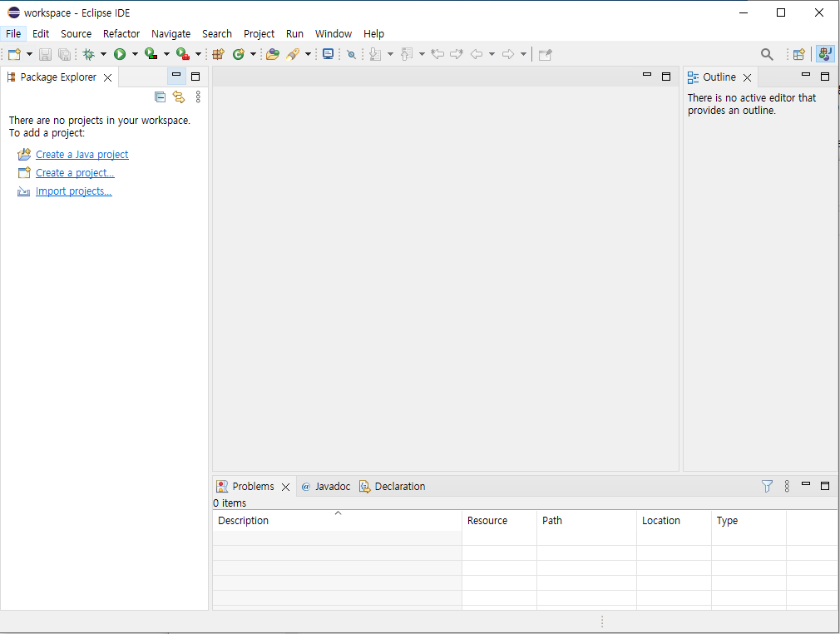
Task: Click the New Java Class icon
Action: tap(239, 54)
